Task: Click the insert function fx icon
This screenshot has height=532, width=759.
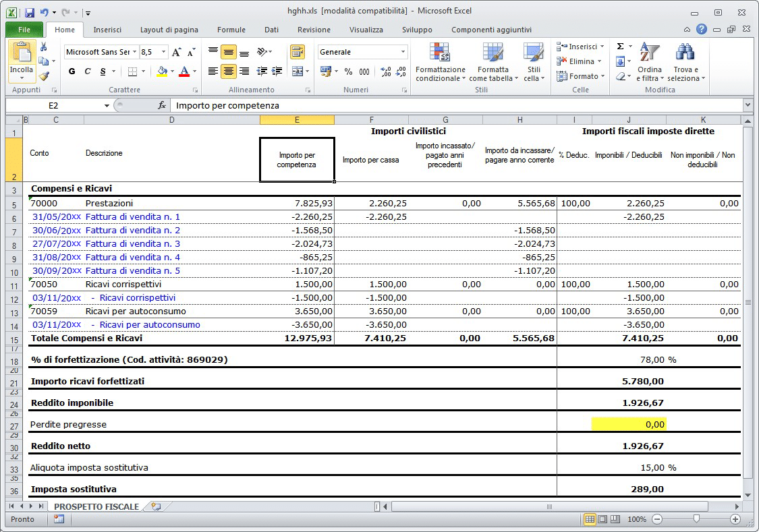Action: click(x=162, y=105)
